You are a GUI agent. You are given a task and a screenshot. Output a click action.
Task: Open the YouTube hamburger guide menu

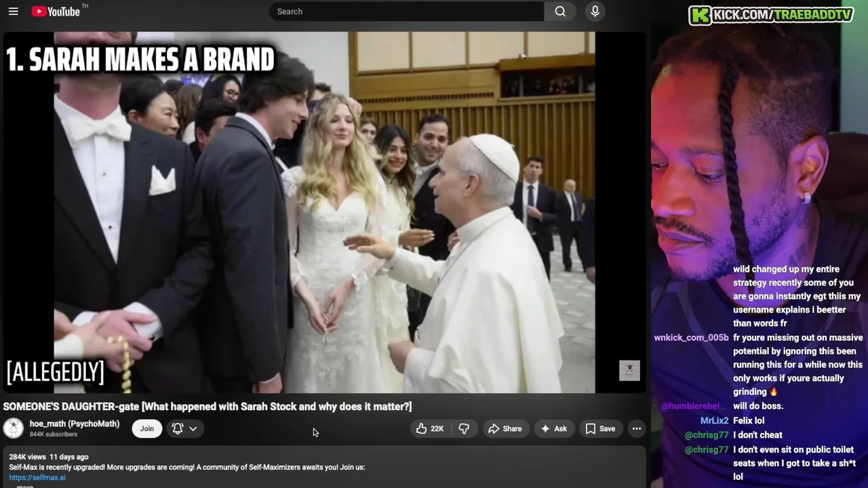(14, 12)
